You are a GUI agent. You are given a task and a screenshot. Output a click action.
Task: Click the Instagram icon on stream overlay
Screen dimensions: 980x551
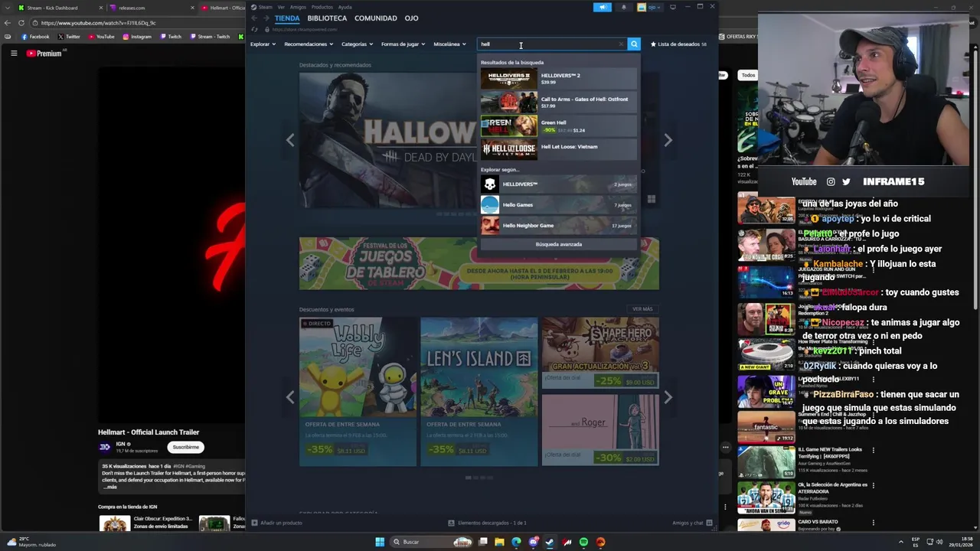(x=831, y=181)
